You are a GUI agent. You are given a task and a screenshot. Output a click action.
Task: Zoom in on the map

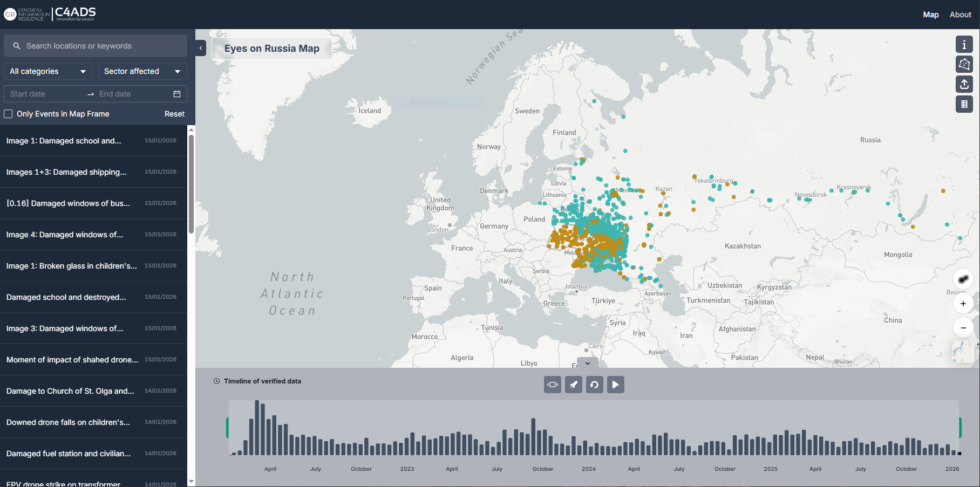963,304
